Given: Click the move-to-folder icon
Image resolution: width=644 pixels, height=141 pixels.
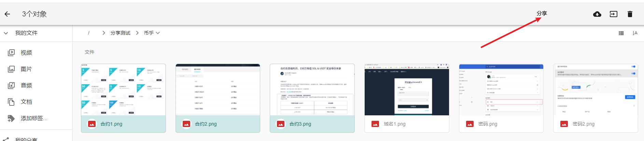Looking at the screenshot, I should coord(614,14).
